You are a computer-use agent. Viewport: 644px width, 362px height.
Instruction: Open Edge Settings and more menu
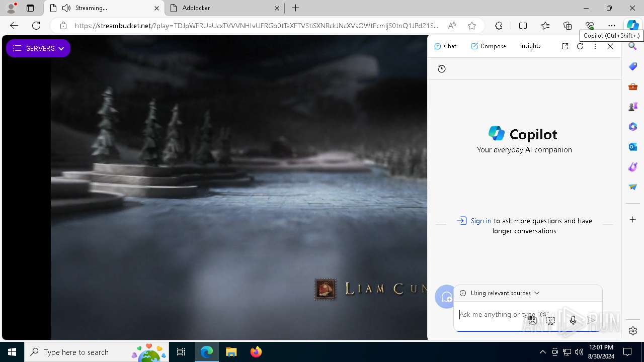point(612,26)
